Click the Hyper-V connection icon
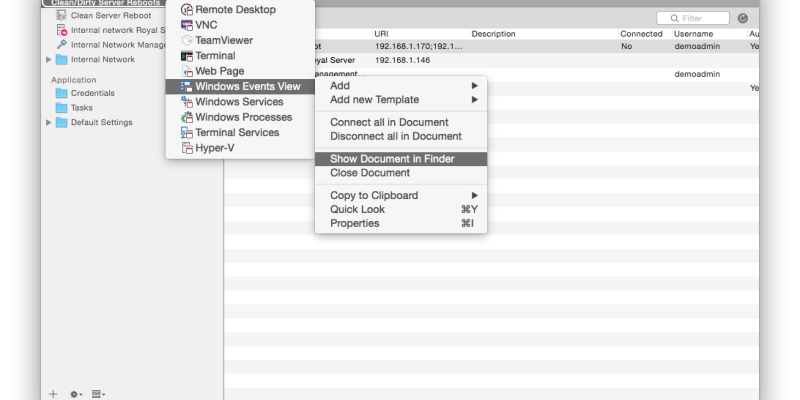The image size is (800, 400). tap(187, 148)
